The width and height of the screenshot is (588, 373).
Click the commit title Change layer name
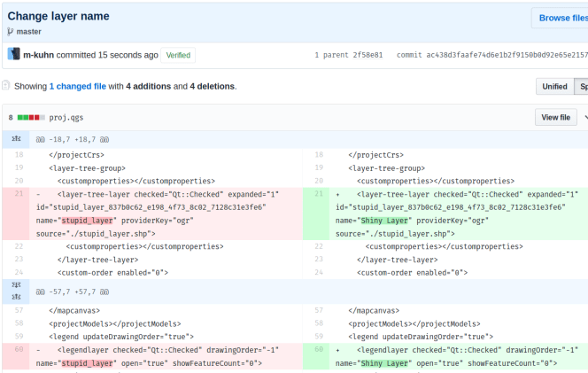tap(58, 16)
